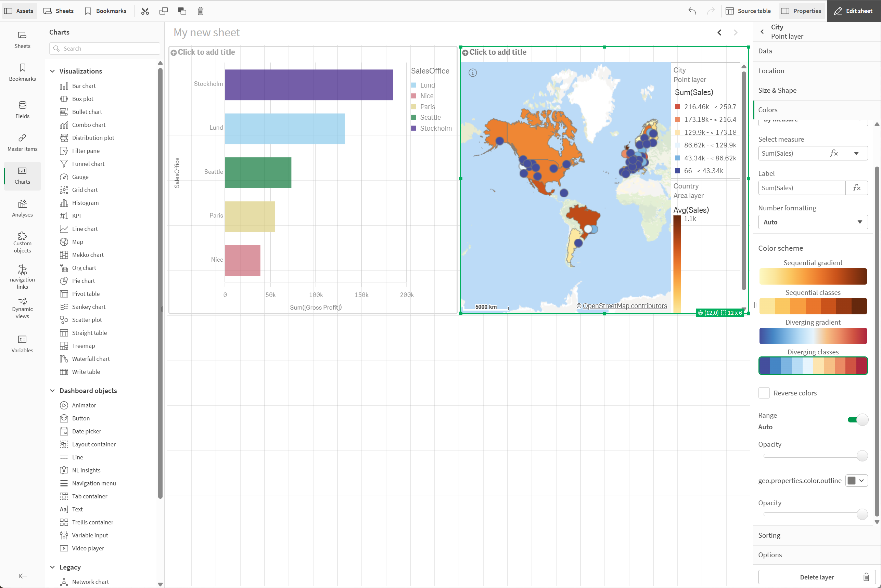Image resolution: width=881 pixels, height=588 pixels.
Task: Open the outline color dropdown
Action: [856, 481]
